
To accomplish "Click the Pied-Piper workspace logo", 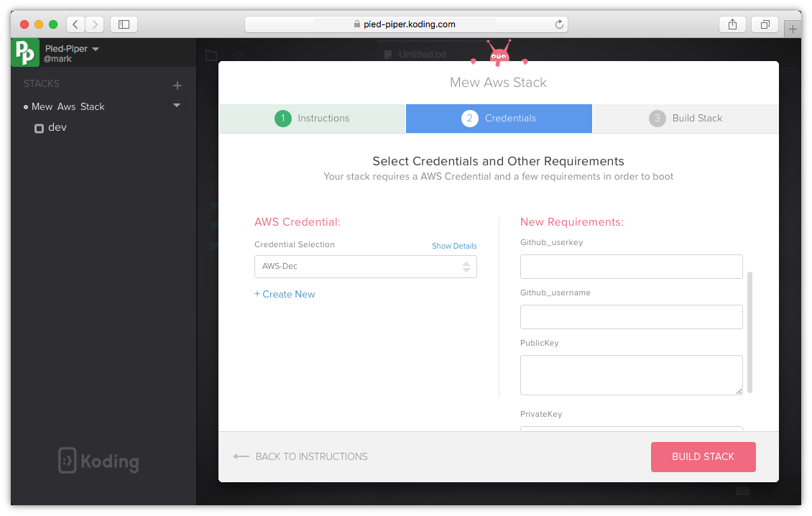I will pyautogui.click(x=25, y=52).
